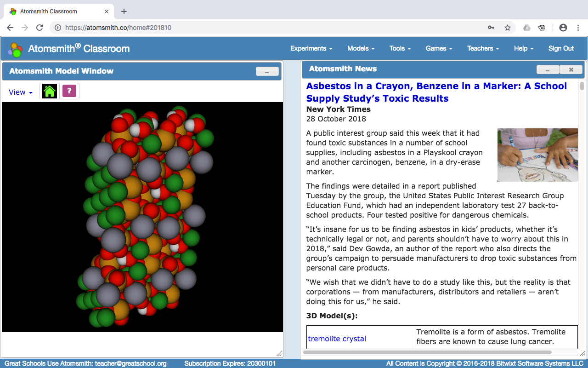The image size is (588, 368).
Task: Click the crayon coloring article photo
Action: [537, 155]
